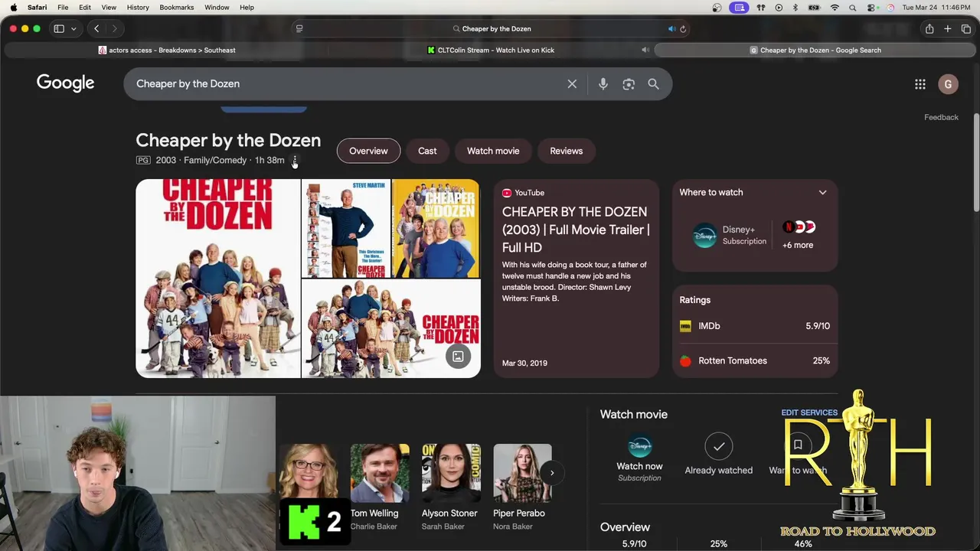Open the Google apps grid
980x551 pixels.
920,84
